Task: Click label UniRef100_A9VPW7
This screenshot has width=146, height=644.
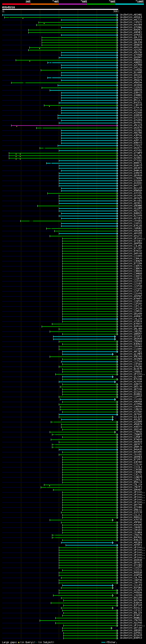Action: point(131,296)
